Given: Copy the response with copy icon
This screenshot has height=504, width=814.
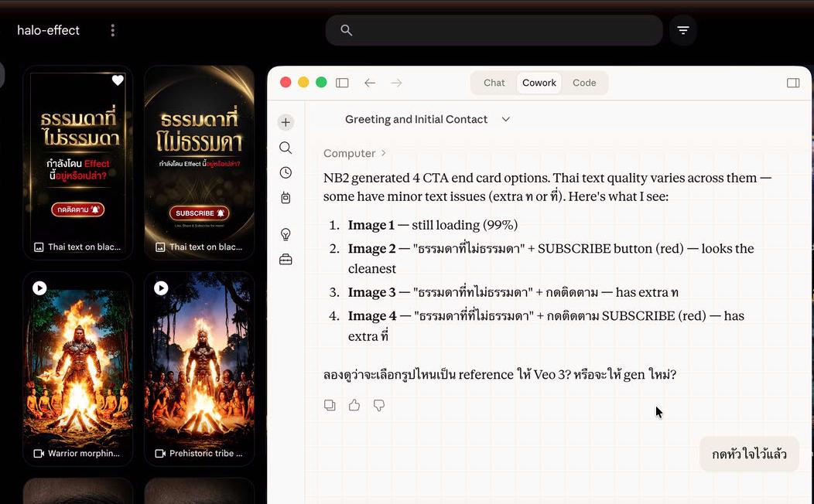Looking at the screenshot, I should [x=330, y=405].
